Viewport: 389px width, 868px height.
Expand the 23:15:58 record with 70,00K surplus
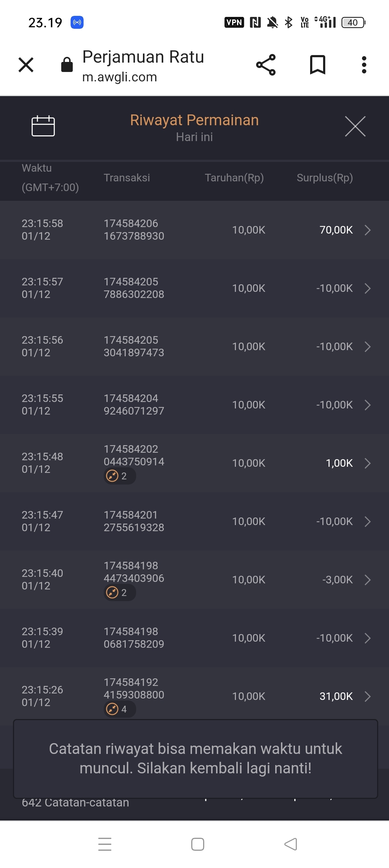click(367, 230)
